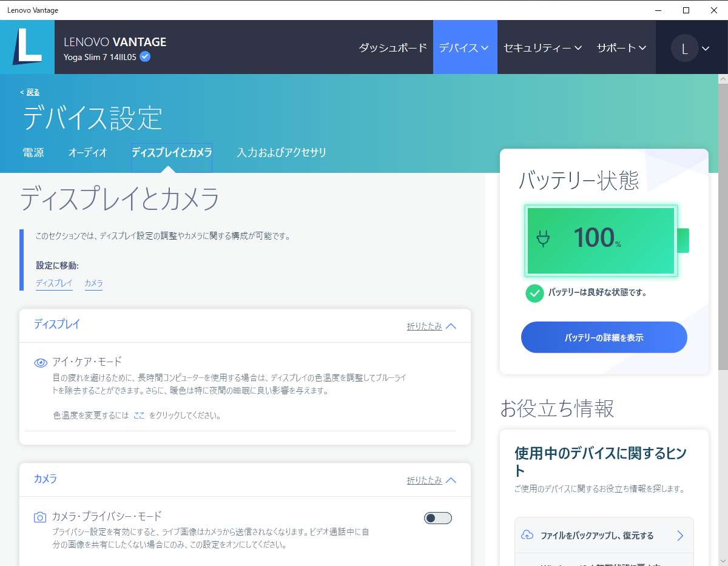Click the green checkmark battery health icon

pos(534,294)
